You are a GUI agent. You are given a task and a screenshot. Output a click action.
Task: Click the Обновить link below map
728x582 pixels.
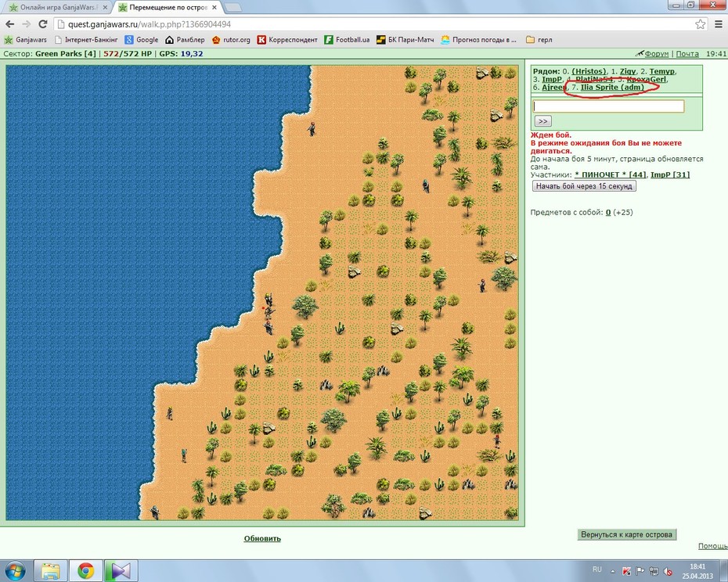(262, 539)
